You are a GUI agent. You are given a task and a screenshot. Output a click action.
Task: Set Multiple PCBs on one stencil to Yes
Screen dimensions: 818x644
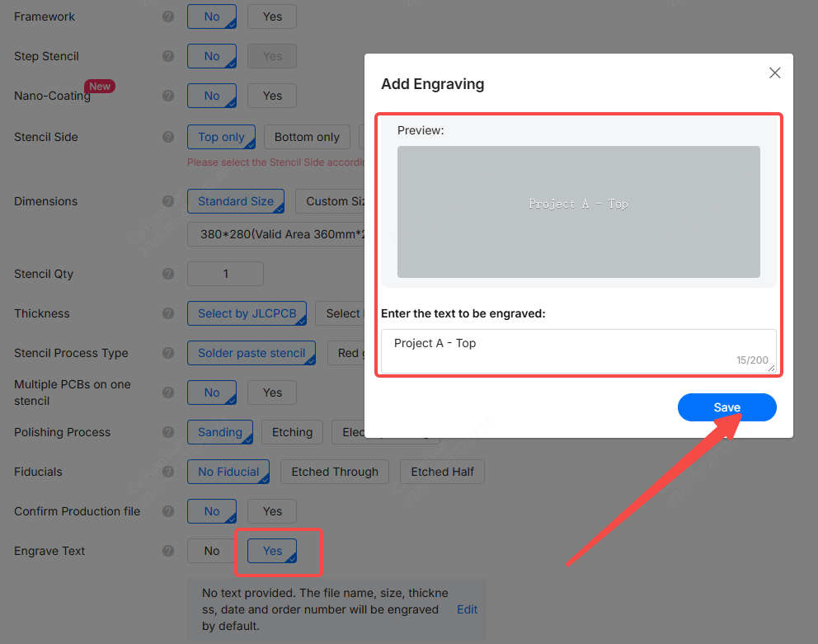point(272,393)
